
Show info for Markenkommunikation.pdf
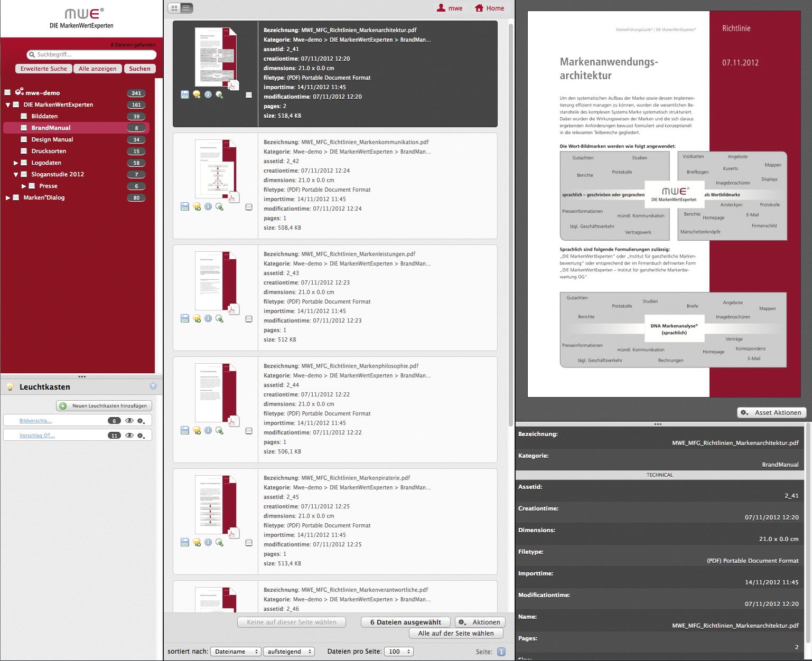[x=208, y=206]
